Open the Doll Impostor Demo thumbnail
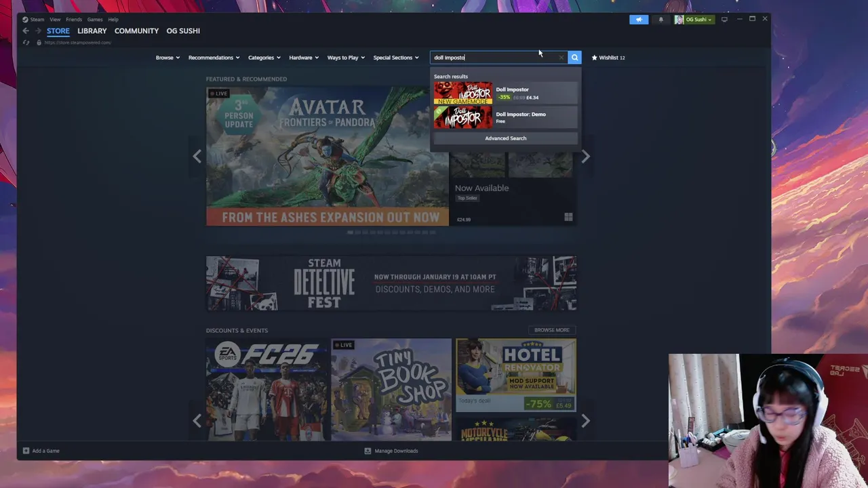This screenshot has height=488, width=868. (463, 117)
